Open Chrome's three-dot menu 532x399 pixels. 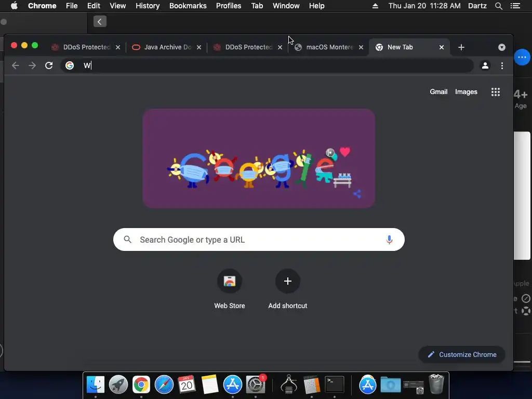coord(502,65)
